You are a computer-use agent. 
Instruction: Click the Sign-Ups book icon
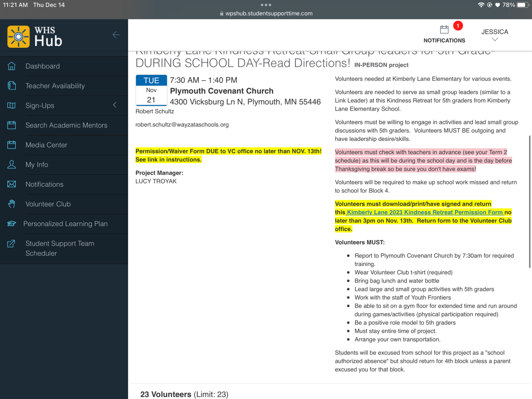pos(12,106)
